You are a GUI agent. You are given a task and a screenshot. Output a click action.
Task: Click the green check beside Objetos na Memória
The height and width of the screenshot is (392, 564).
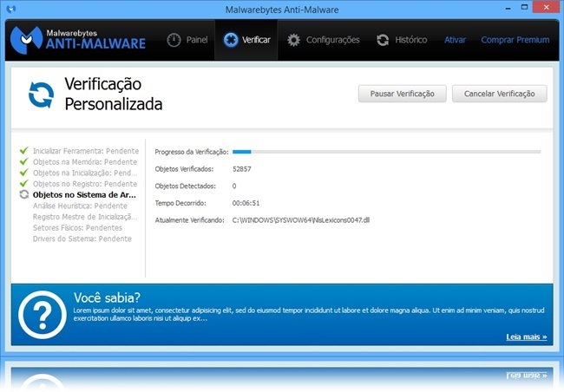coord(24,162)
